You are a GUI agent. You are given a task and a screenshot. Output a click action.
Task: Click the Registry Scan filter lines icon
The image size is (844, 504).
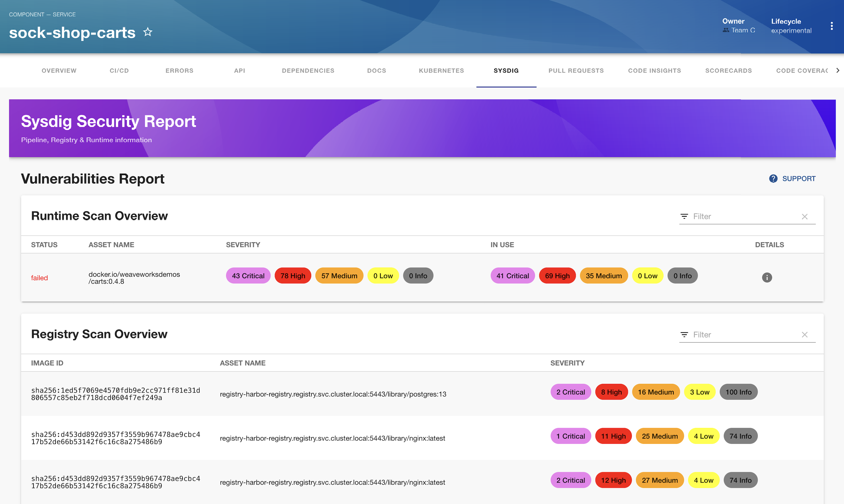tap(684, 335)
